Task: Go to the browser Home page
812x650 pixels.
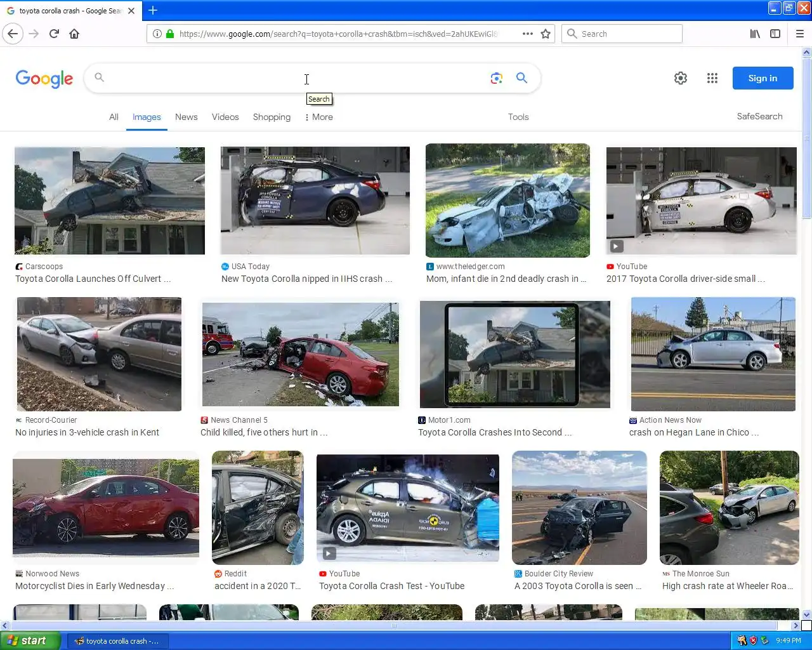Action: click(74, 34)
